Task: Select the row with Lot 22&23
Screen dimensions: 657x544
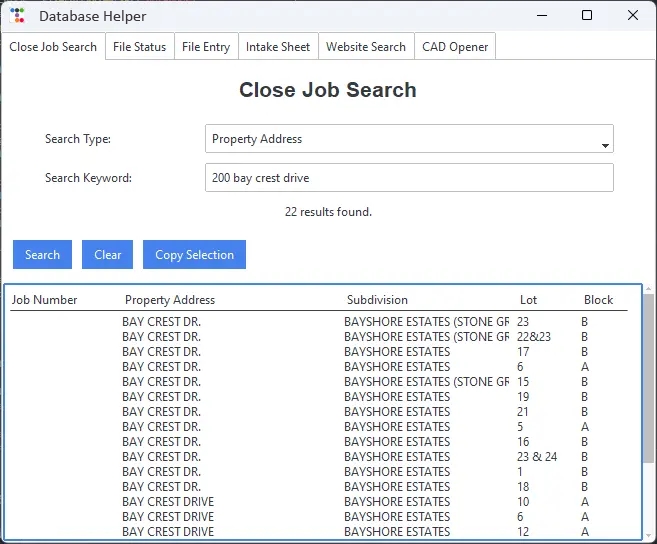Action: click(x=318, y=337)
